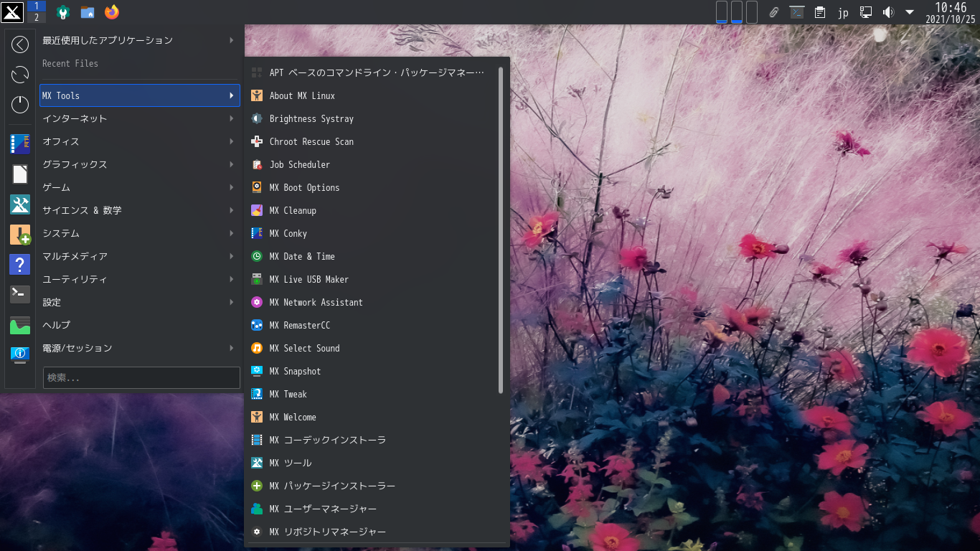Screen dimensions: 980x551
Task: Open MX ユーザーマネージャー
Action: [x=373, y=509]
